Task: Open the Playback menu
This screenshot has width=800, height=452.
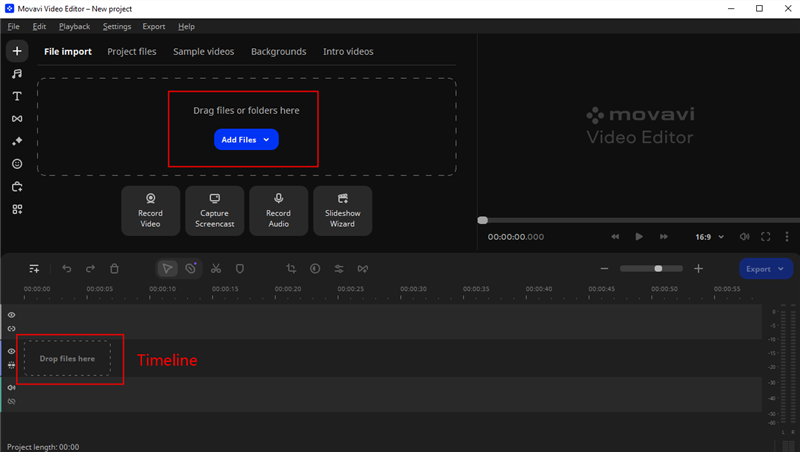Action: 74,27
